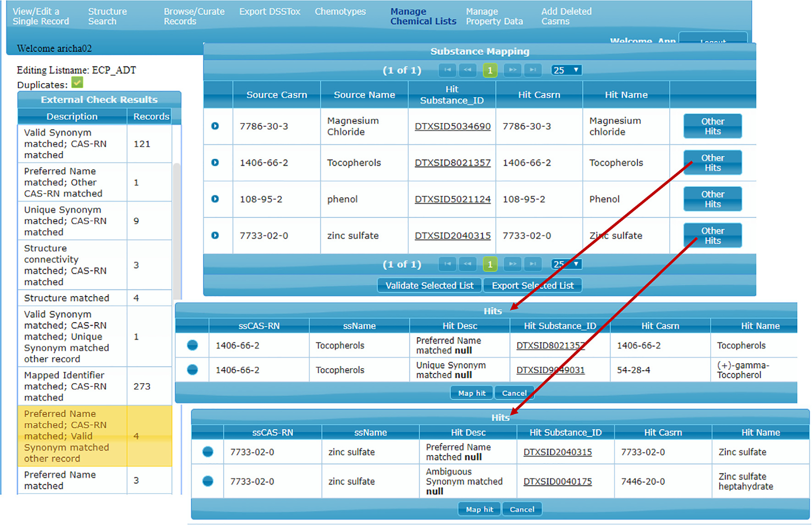The height and width of the screenshot is (525, 812).
Task: Open DTXSID8021357 link in Tocopherols Hits panel
Action: click(550, 345)
